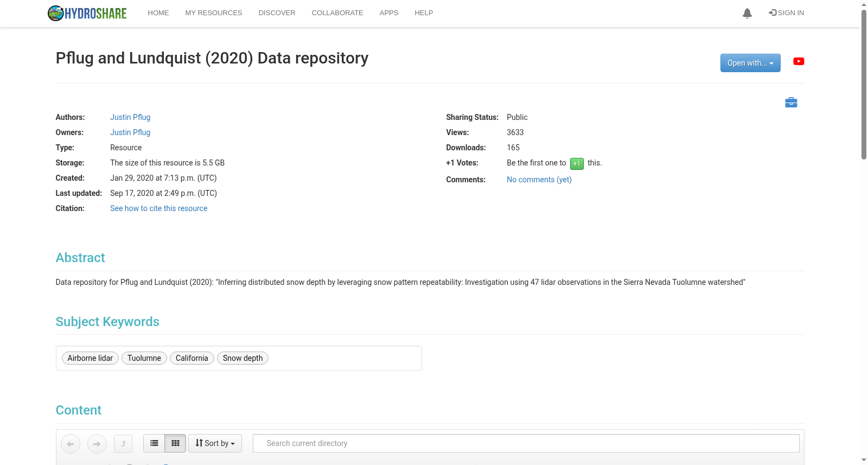Click the Content section heading

[79, 410]
